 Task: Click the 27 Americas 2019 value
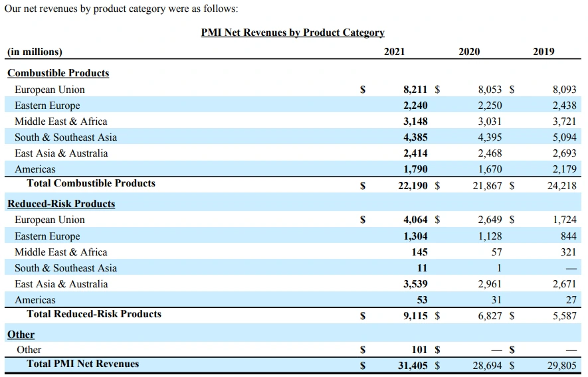point(571,300)
